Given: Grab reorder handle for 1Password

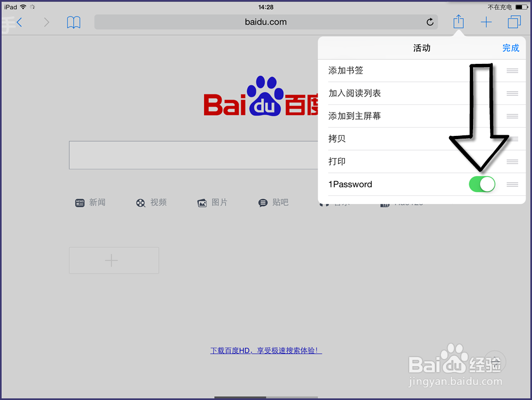Looking at the screenshot, I should pos(512,184).
